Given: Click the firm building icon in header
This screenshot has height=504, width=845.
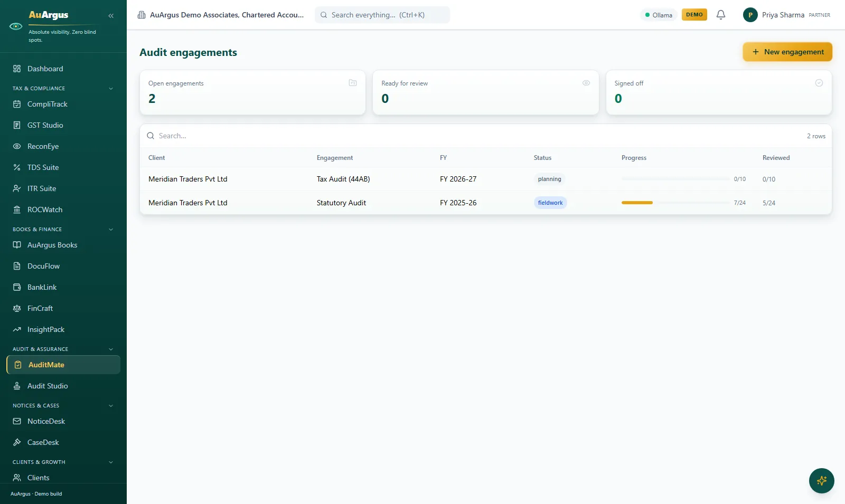Looking at the screenshot, I should click(x=142, y=15).
